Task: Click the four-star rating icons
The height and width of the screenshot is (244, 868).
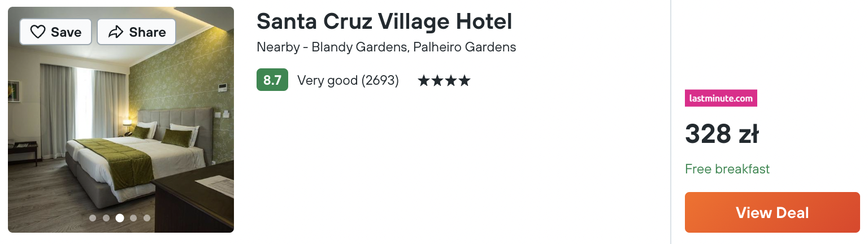Action: click(444, 81)
